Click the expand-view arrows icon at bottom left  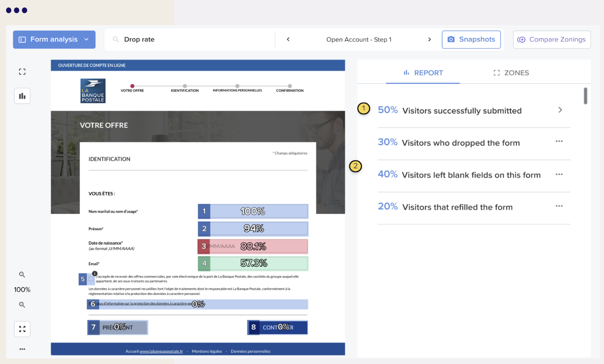[22, 329]
